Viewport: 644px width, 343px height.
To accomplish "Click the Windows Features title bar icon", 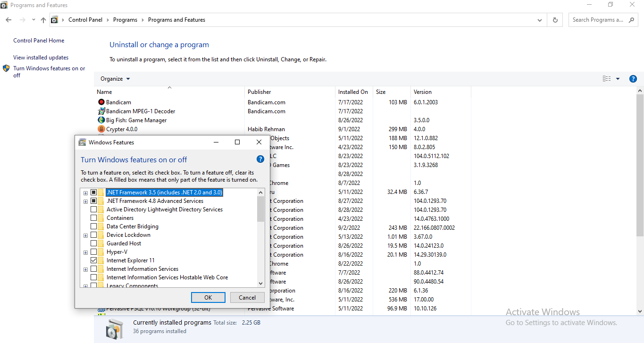I will (82, 142).
